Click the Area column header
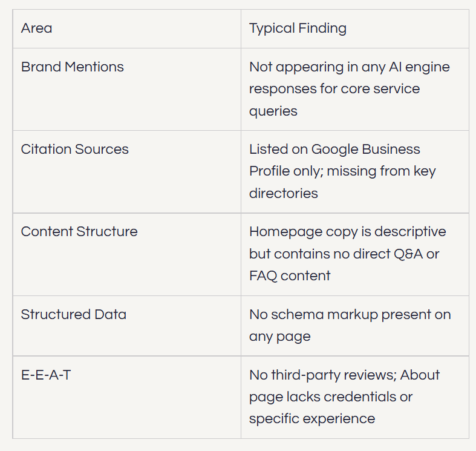This screenshot has width=476, height=451. 127,28
